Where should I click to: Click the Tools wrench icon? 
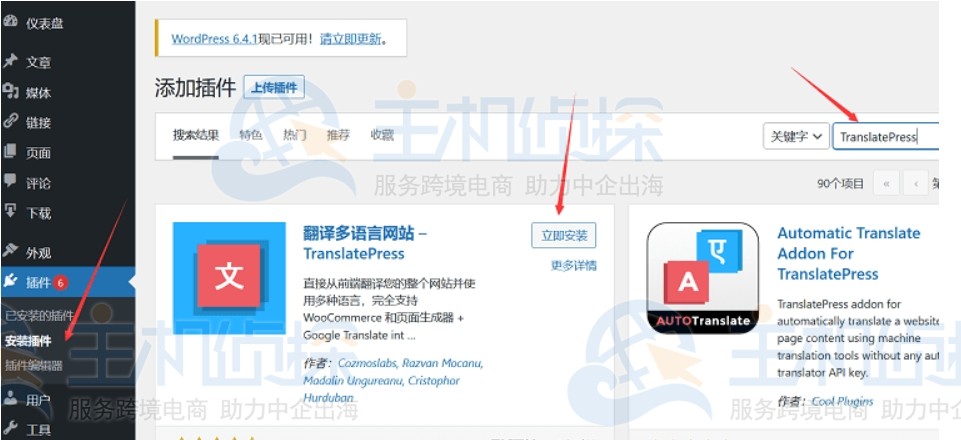pyautogui.click(x=10, y=428)
